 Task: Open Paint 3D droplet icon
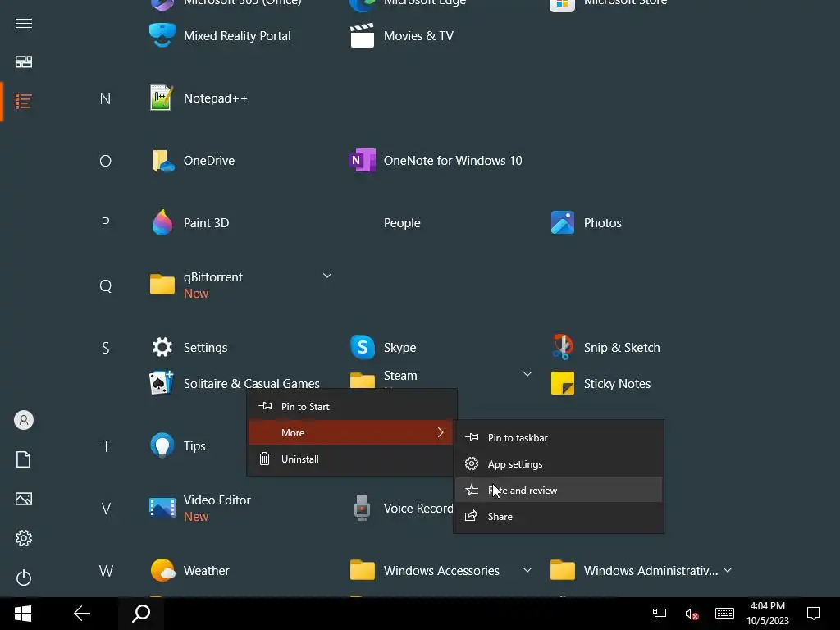click(162, 223)
